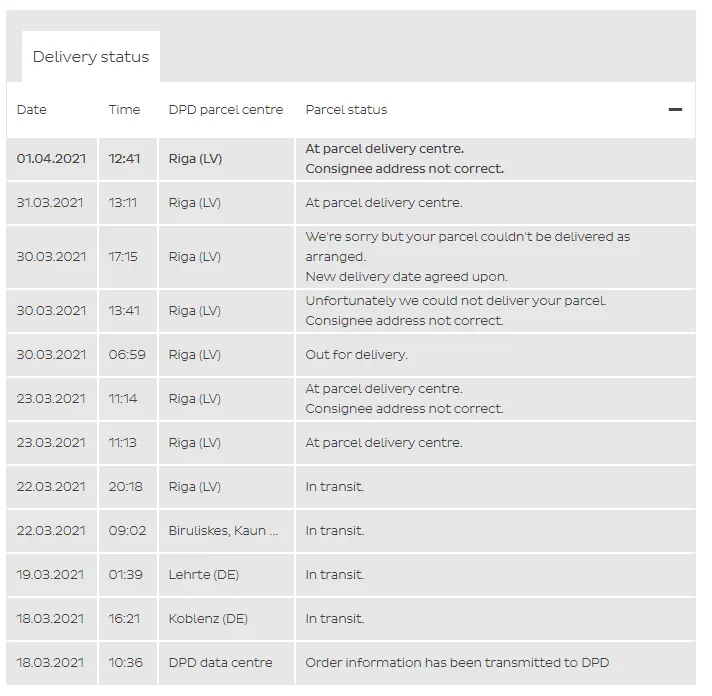Image resolution: width=712 pixels, height=696 pixels.
Task: Select the 01.04.2021 date cell
Action: pos(51,158)
